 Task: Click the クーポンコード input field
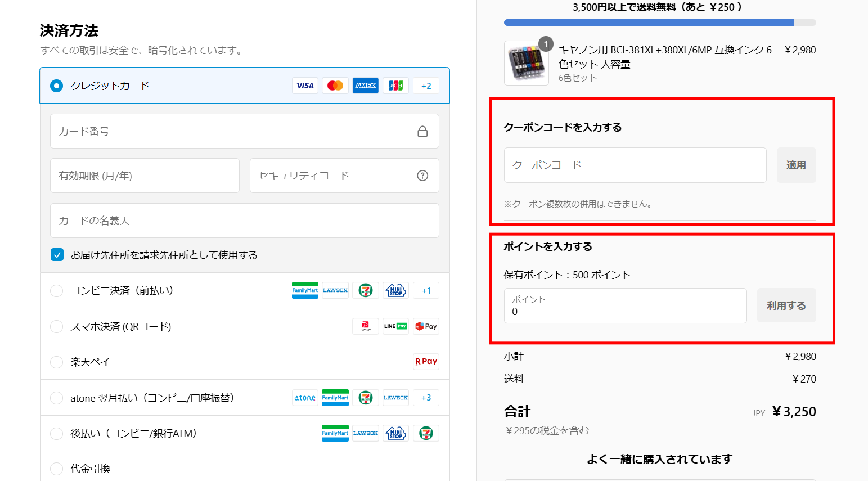tap(635, 165)
